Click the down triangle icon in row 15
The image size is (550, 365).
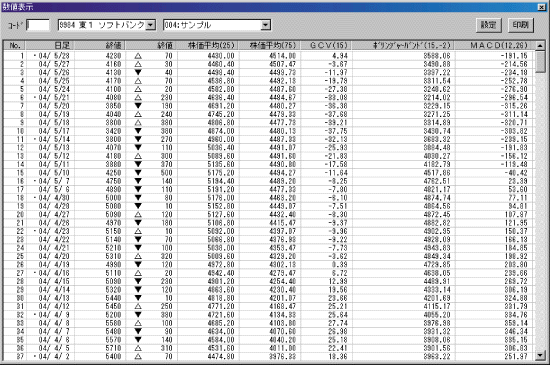tap(138, 173)
